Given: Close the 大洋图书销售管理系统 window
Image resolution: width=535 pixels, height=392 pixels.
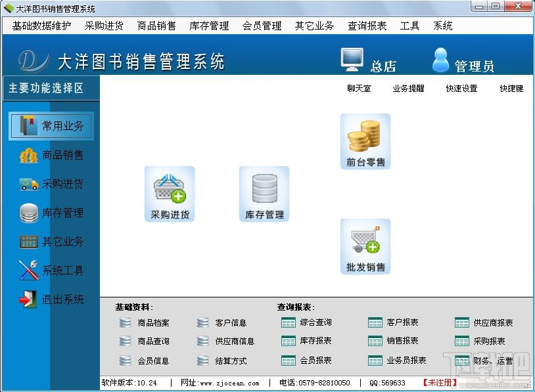Looking at the screenshot, I should click(x=518, y=6).
